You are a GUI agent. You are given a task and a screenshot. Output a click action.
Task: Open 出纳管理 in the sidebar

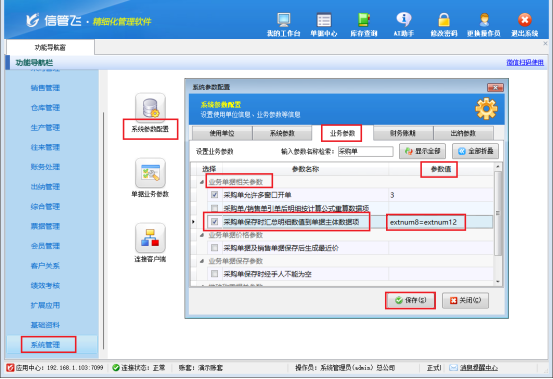tap(45, 187)
